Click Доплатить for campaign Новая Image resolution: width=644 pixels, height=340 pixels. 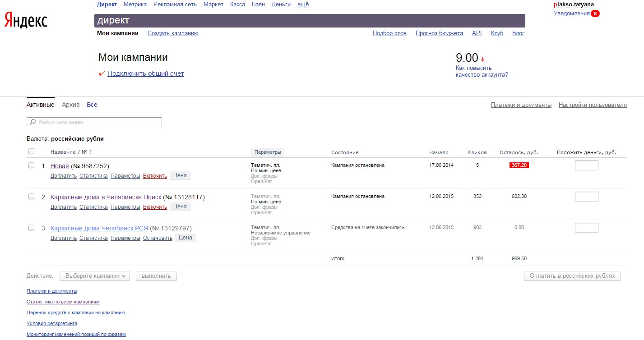tap(64, 176)
